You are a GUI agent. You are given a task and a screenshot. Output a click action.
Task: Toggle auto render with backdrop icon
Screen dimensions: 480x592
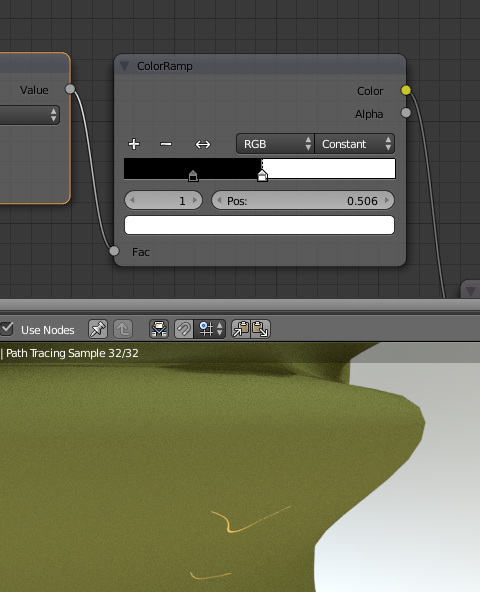[x=159, y=329]
